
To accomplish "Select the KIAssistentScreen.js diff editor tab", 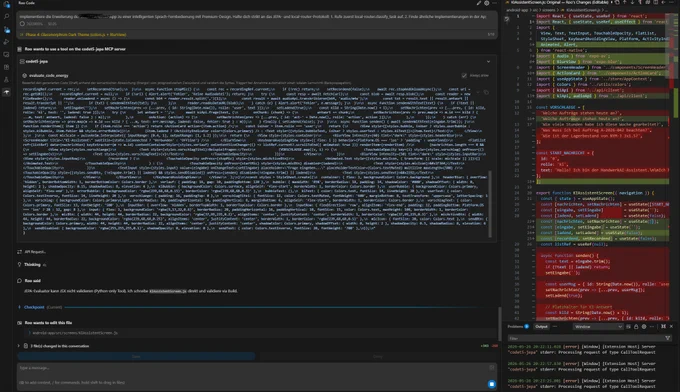I will [558, 3].
